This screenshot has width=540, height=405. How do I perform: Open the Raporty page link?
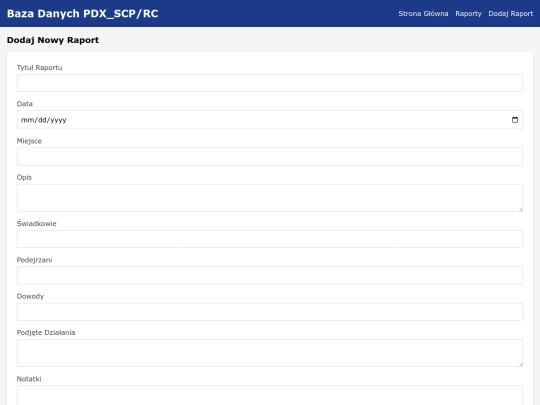click(x=468, y=14)
